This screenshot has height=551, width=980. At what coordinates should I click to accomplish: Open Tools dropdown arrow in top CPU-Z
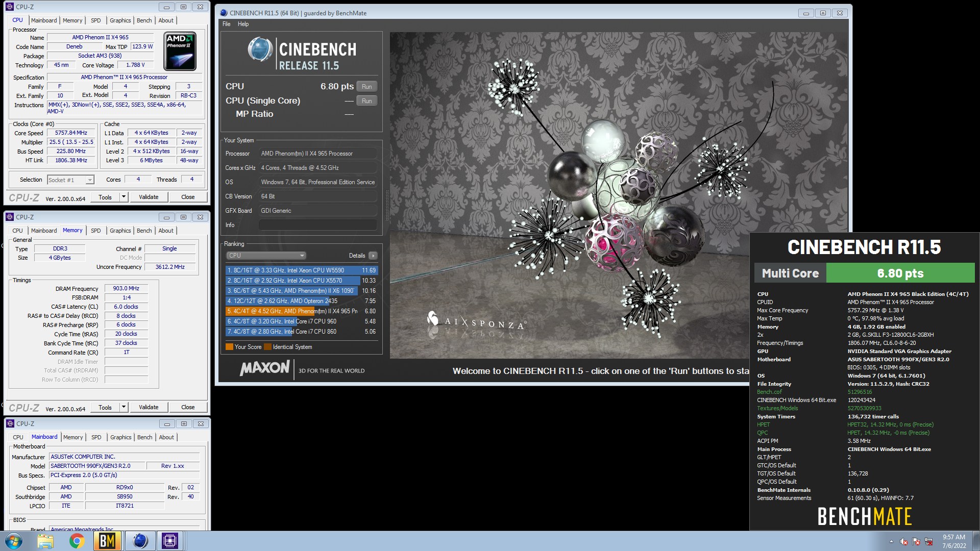[124, 197]
